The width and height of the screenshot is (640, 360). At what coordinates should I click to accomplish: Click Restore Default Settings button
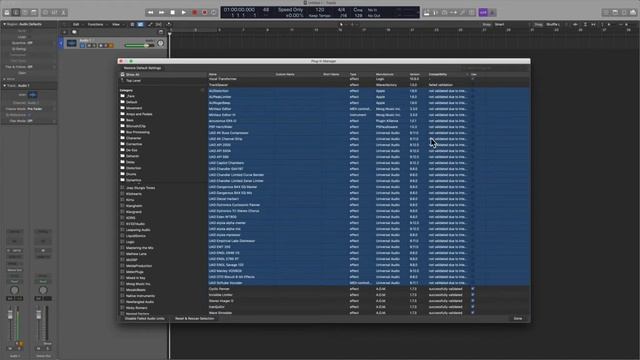142,68
